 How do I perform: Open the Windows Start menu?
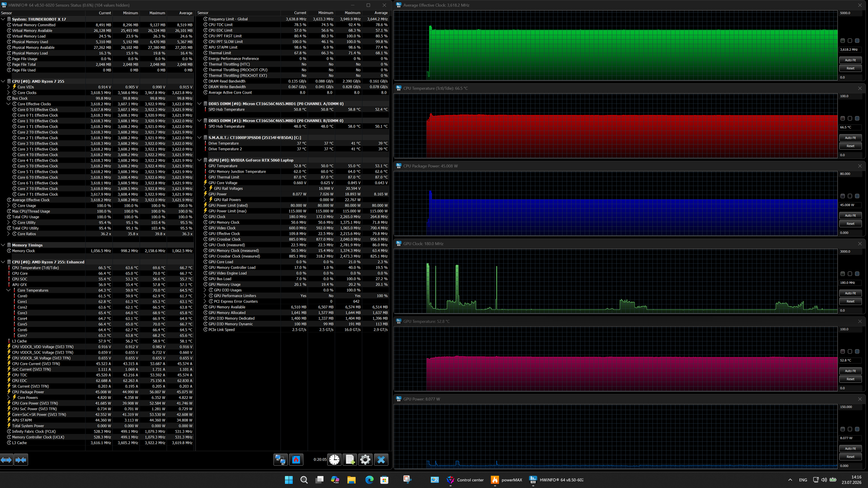[289, 480]
